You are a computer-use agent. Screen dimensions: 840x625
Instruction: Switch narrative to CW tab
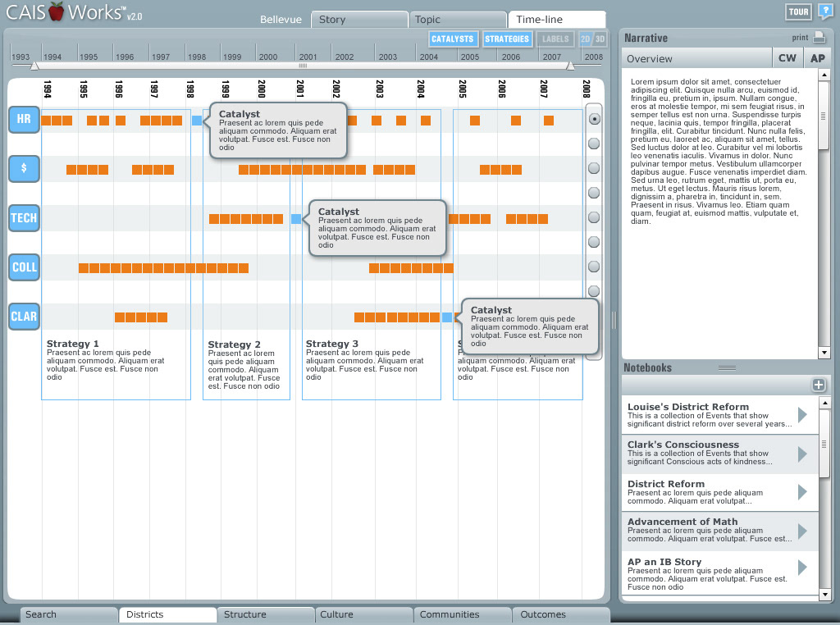coord(787,58)
